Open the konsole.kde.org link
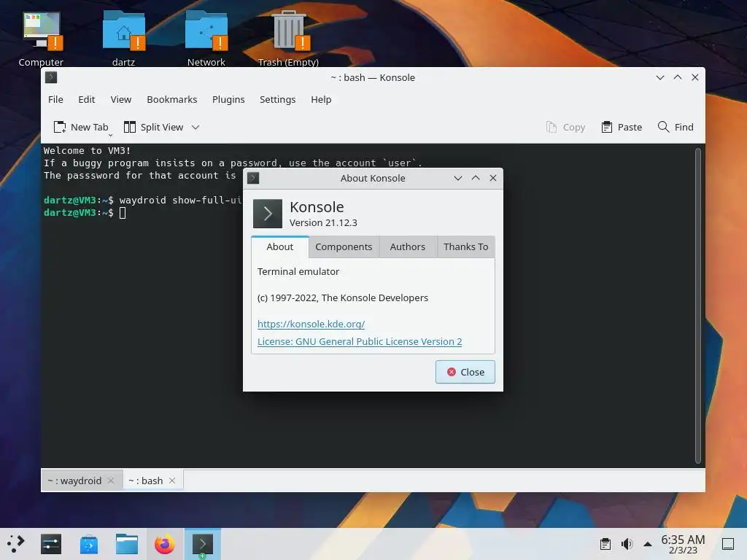This screenshot has width=747, height=560. click(311, 324)
